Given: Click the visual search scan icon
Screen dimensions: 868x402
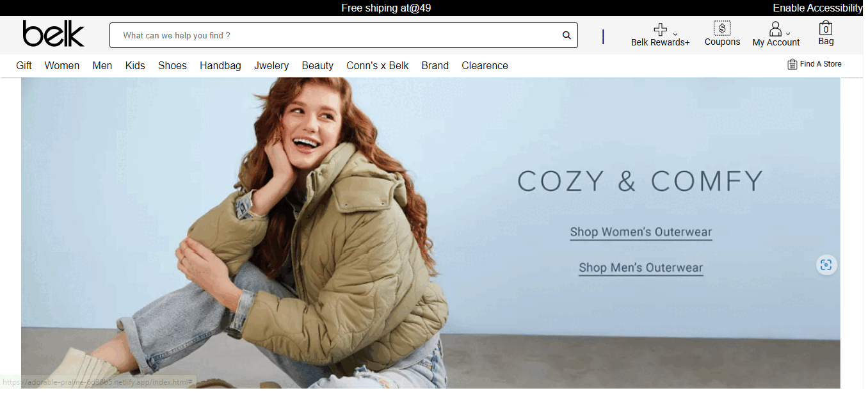Looking at the screenshot, I should point(826,265).
